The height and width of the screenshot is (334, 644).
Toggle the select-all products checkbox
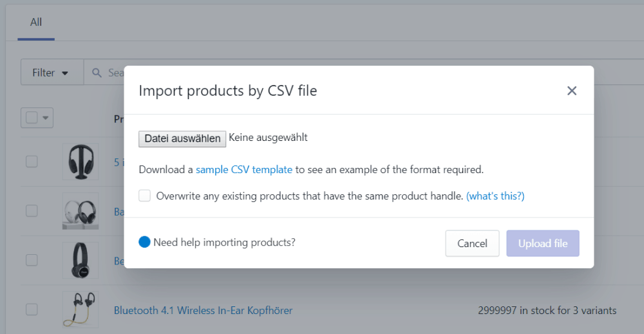click(x=32, y=118)
